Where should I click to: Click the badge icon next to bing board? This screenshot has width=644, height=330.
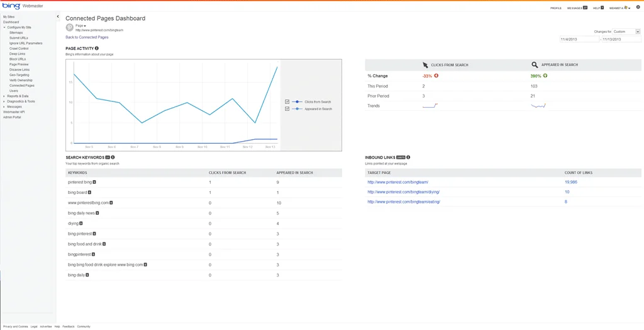tap(89, 192)
